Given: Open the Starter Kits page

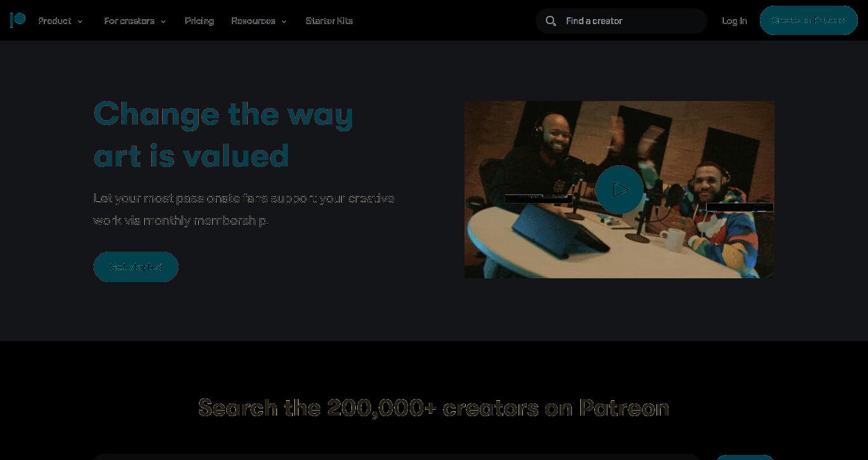Looking at the screenshot, I should coord(329,21).
